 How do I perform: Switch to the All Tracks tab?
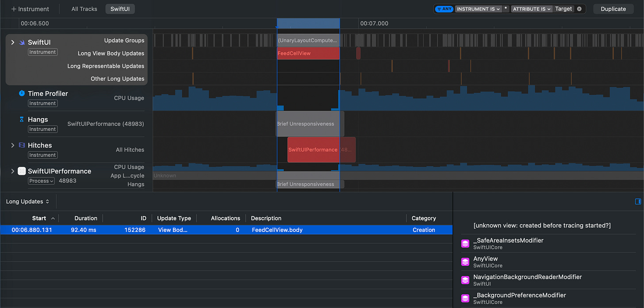click(84, 9)
